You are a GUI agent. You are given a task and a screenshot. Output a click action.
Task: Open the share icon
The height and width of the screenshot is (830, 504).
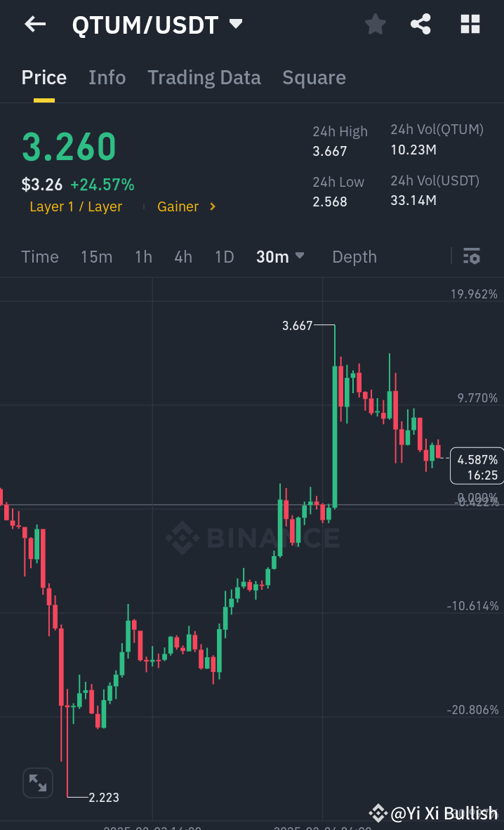tap(420, 23)
